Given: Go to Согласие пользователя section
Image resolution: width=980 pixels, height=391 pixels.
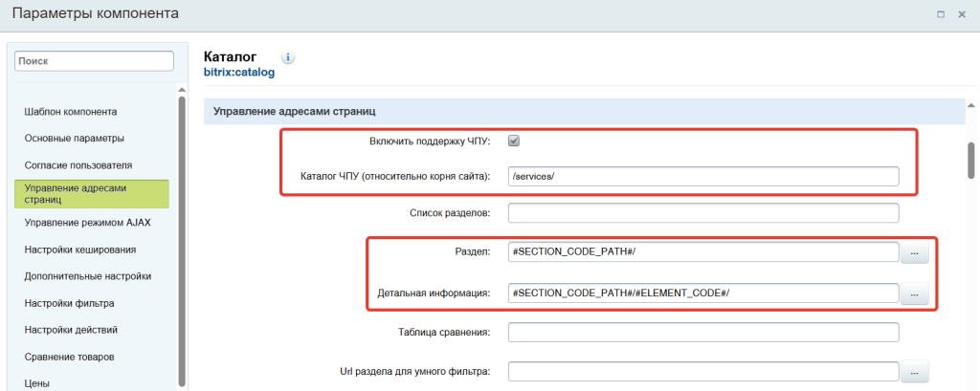Looking at the screenshot, I should [78, 165].
